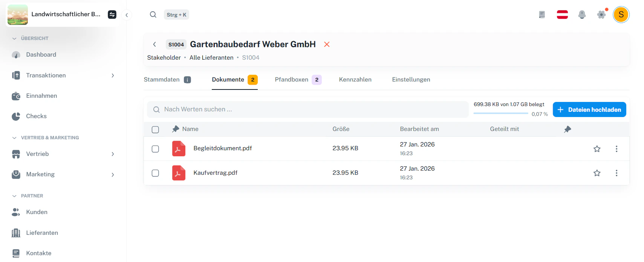The height and width of the screenshot is (262, 644).
Task: Close the Gartenbaubedarf Weber GmbH record
Action: (327, 44)
